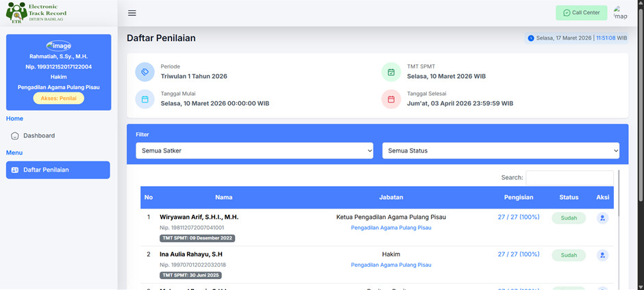The height and width of the screenshot is (290, 644).
Task: Focus the Search input field
Action: (x=569, y=177)
